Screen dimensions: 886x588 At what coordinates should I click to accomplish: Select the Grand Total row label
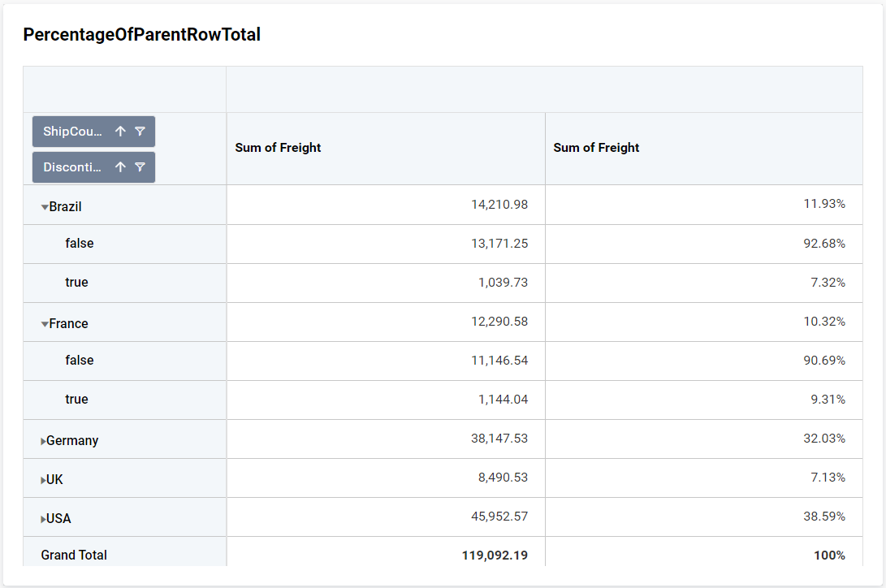pos(74,555)
